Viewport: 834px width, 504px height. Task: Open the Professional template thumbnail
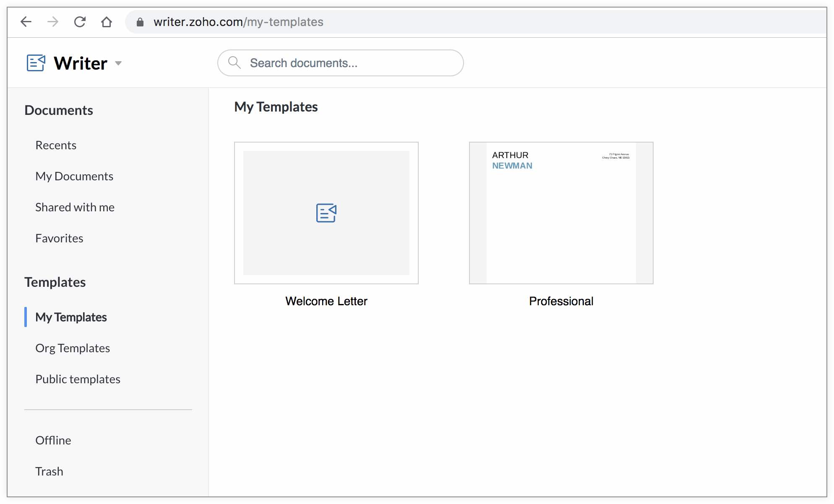click(x=561, y=213)
